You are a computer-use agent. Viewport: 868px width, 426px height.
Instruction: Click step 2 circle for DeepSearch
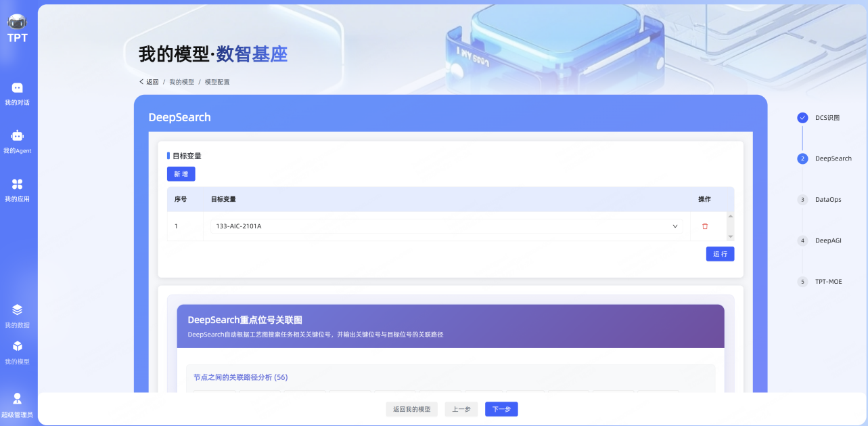coord(802,158)
